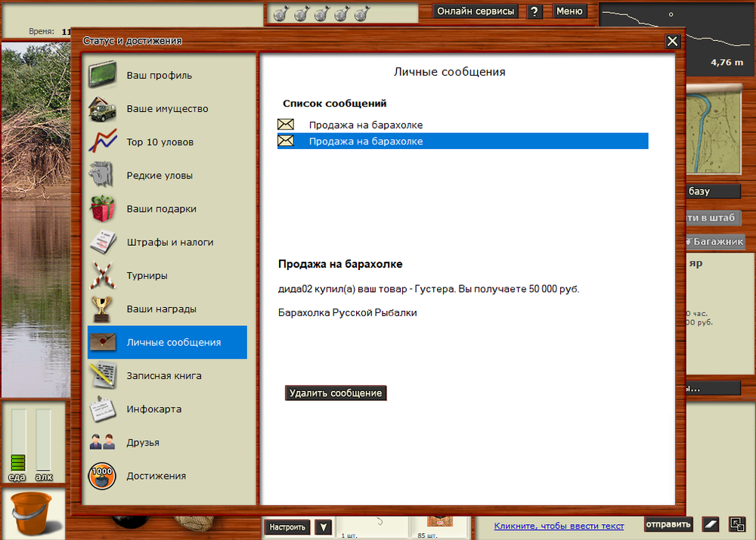Screen dimensions: 756x540
Task: Open the Друзья people icon
Action: tap(102, 442)
